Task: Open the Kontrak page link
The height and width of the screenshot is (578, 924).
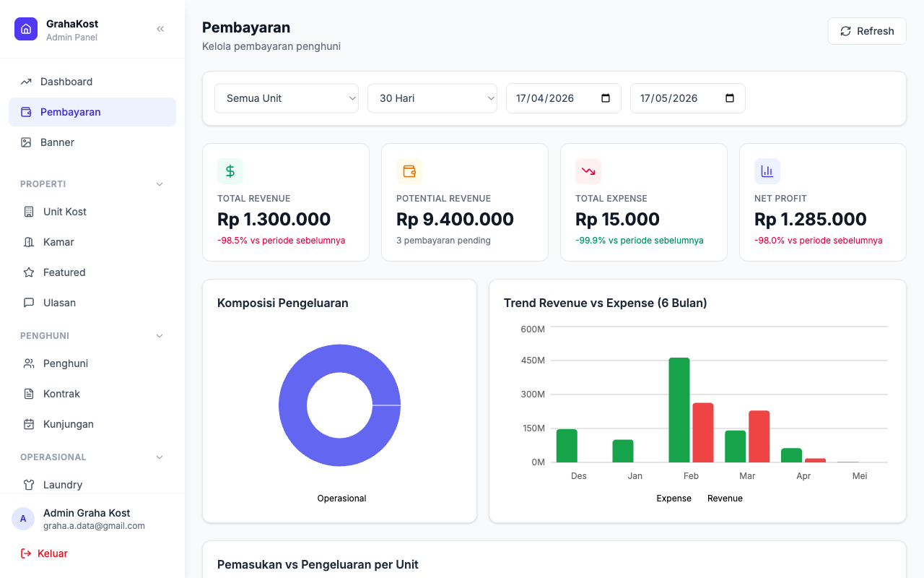Action: 92,394
